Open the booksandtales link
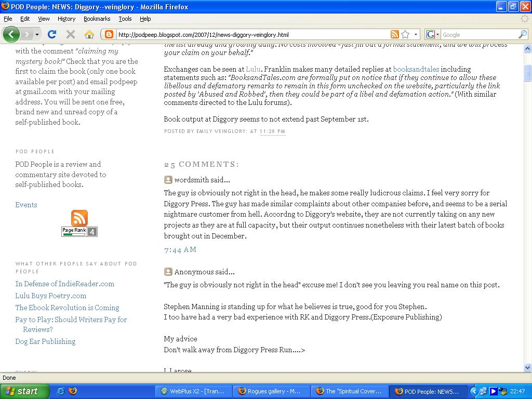 (416, 69)
